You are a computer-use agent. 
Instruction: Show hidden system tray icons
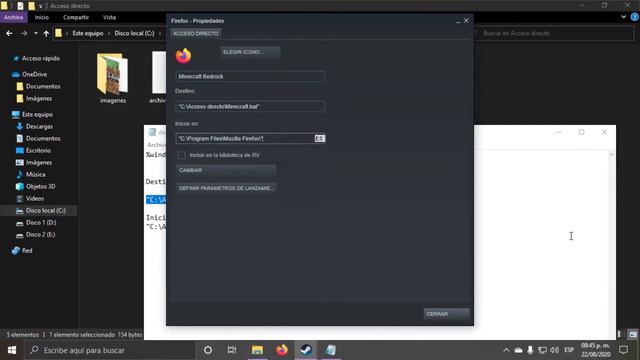click(x=506, y=350)
